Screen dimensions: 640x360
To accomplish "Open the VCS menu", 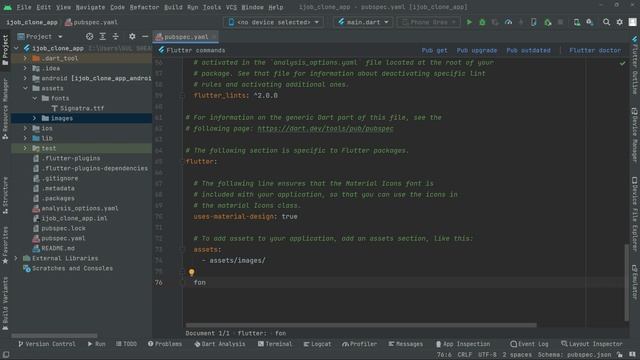I will point(231,7).
